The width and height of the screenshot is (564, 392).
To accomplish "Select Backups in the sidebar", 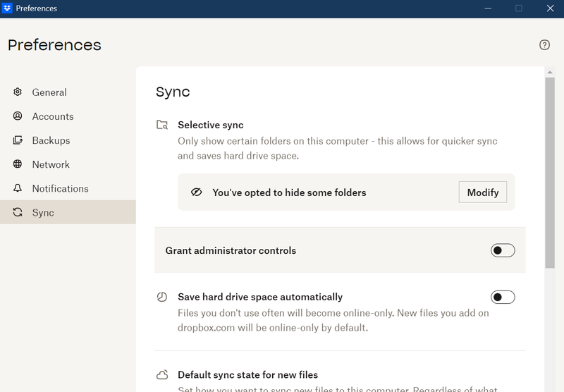I will point(51,140).
